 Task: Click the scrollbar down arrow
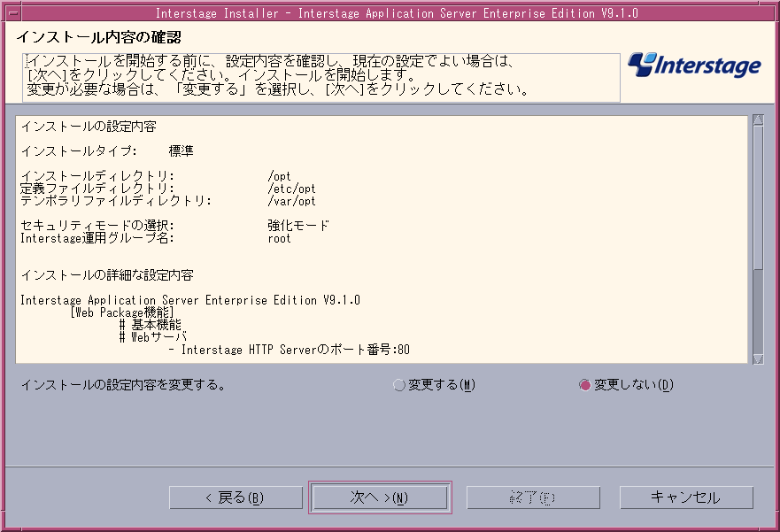click(758, 359)
